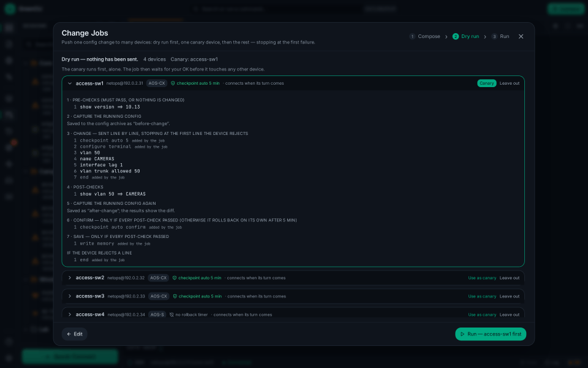Click the netops@192.0.2.31 address
Screen dimensions: 588x368
(x=124, y=83)
